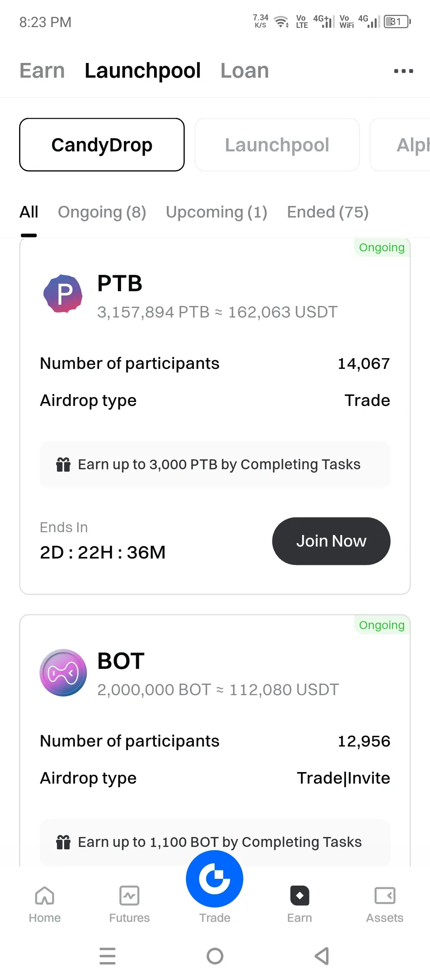Show Ended (75) events
Image resolution: width=430 pixels, height=980 pixels.
(x=328, y=212)
